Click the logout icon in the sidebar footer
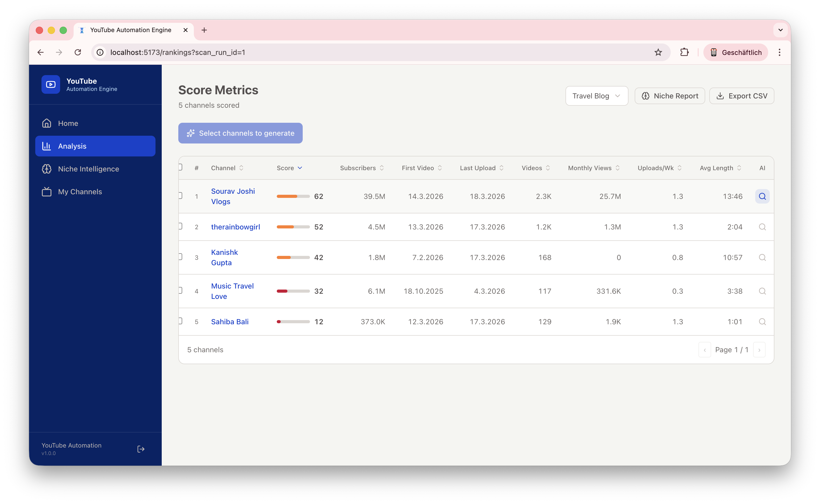 tap(141, 449)
